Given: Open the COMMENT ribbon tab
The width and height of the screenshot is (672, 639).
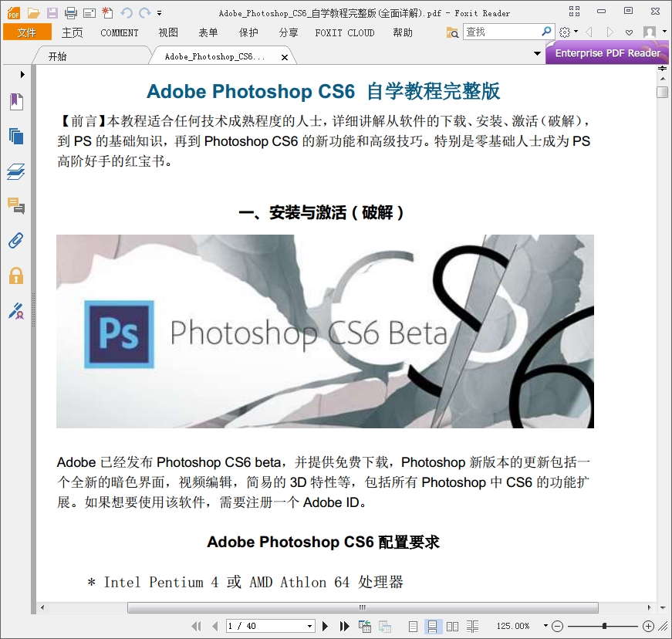Looking at the screenshot, I should click(x=119, y=32).
